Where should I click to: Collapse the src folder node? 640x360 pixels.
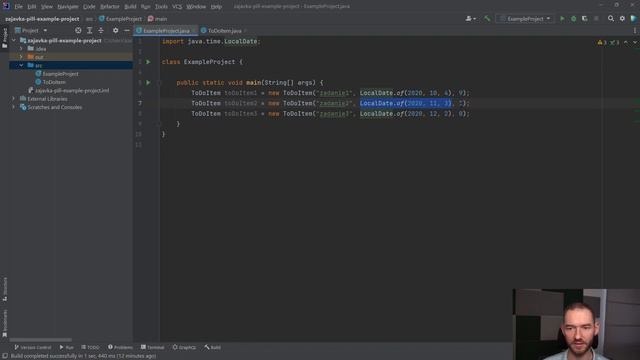click(x=21, y=65)
